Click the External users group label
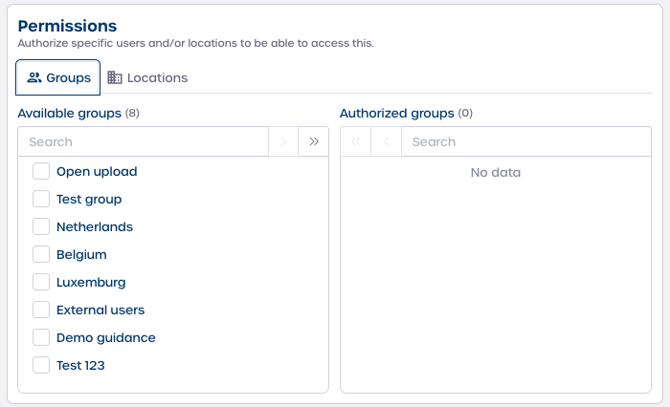 click(100, 310)
